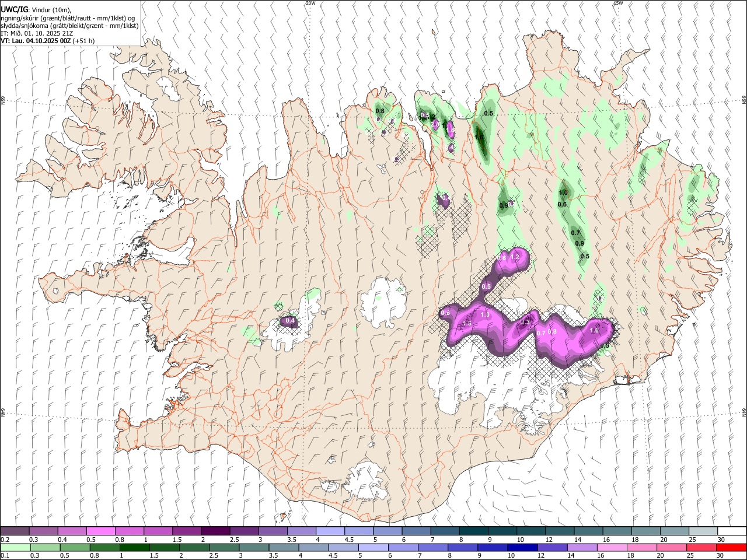Click the '2.3' snowfall value on the map
This screenshot has width=747, height=560.
pyautogui.click(x=525, y=322)
